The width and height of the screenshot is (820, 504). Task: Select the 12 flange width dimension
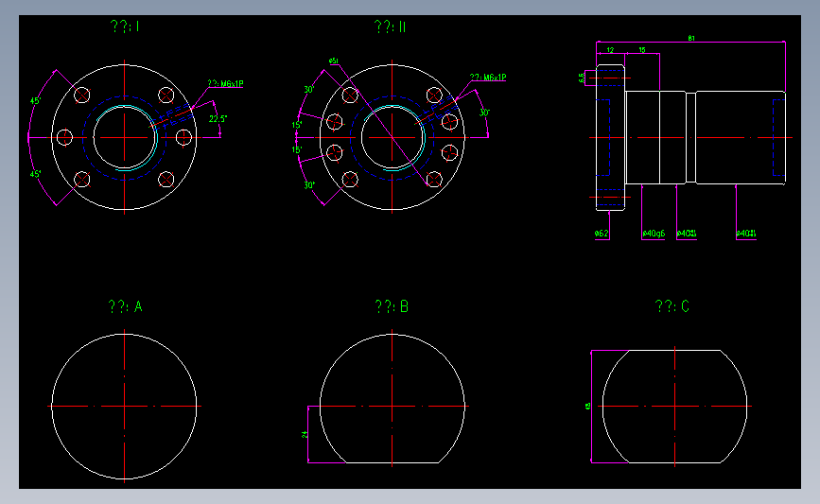pyautogui.click(x=610, y=50)
